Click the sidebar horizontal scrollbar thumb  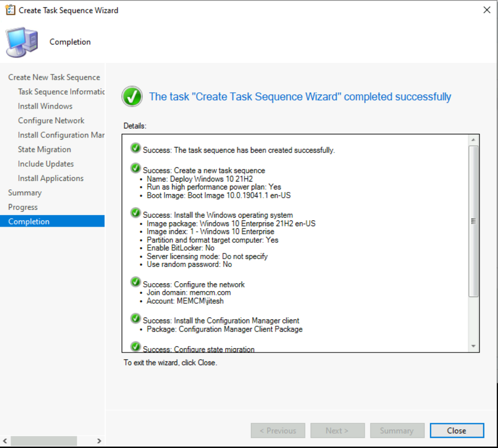44,441
